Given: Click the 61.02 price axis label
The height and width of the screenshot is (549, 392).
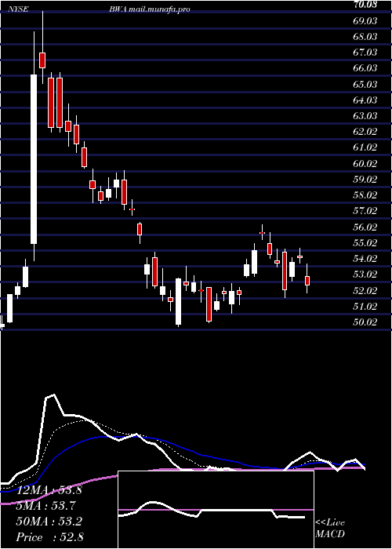Looking at the screenshot, I should (365, 147).
